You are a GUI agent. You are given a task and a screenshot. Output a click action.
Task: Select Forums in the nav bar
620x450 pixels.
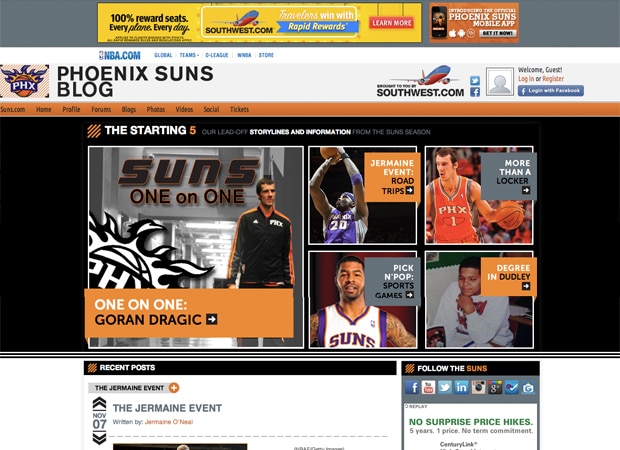point(101,110)
